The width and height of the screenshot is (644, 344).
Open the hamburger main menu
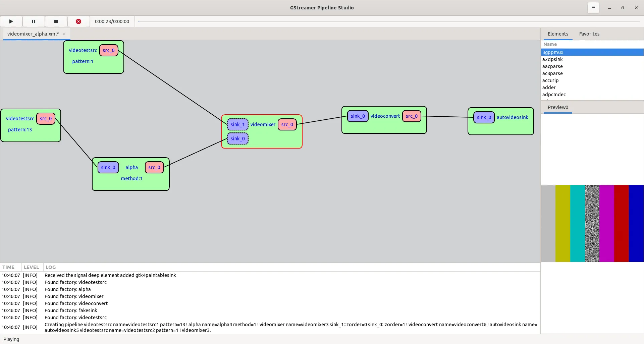[x=593, y=8]
